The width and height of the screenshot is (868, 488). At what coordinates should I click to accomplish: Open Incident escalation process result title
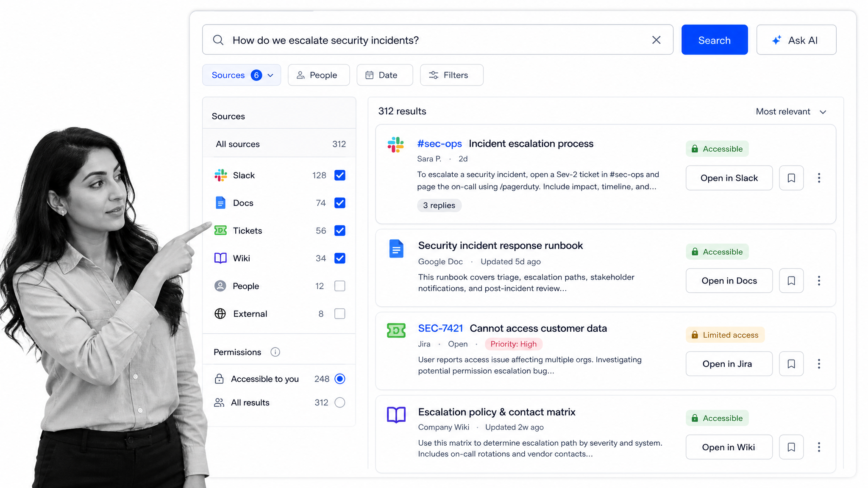[531, 144]
